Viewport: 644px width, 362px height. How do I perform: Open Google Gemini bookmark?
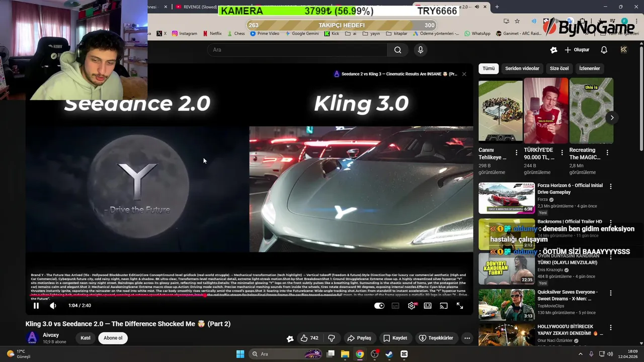(x=302, y=34)
